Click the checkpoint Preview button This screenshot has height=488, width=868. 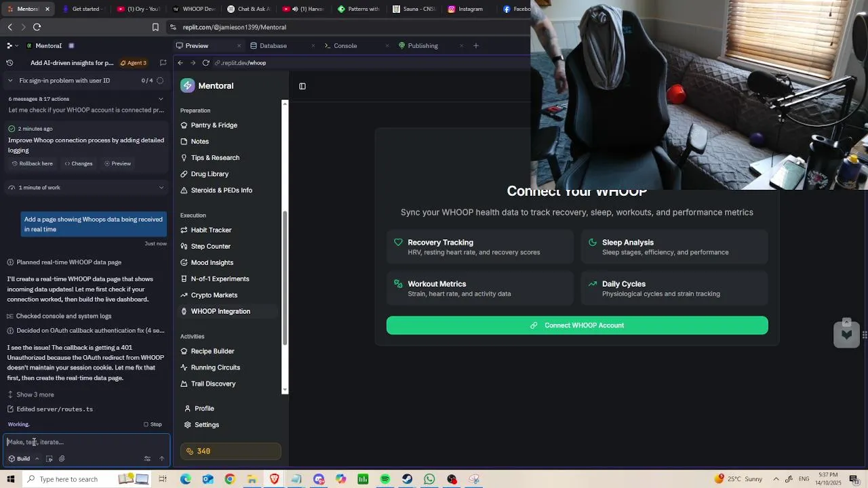click(117, 163)
